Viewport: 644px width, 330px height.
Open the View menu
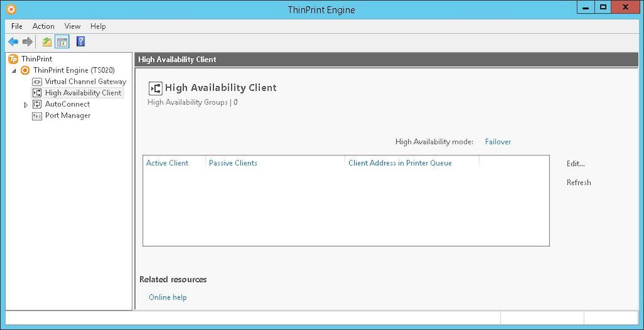72,26
